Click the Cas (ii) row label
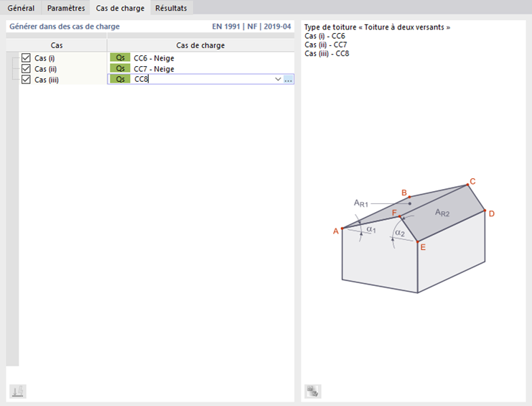 pyautogui.click(x=45, y=69)
